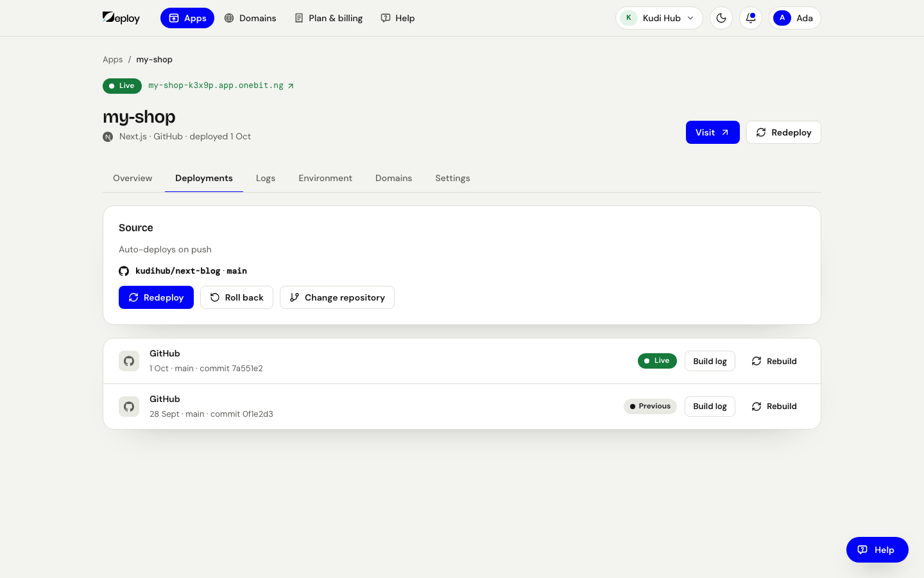
Task: Click '1 Oct · main · commit 7a551e2' text
Action: coord(206,369)
